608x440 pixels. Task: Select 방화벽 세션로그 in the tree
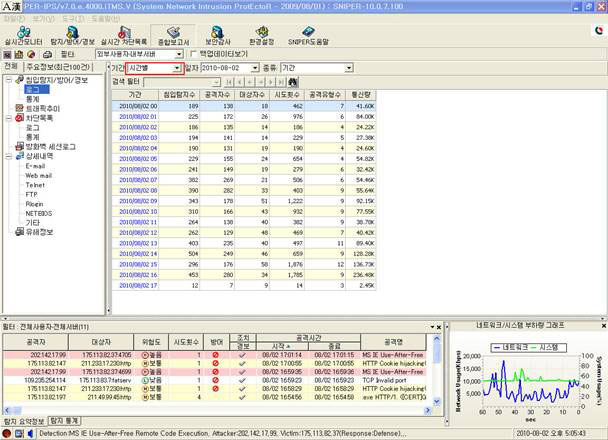pos(50,147)
